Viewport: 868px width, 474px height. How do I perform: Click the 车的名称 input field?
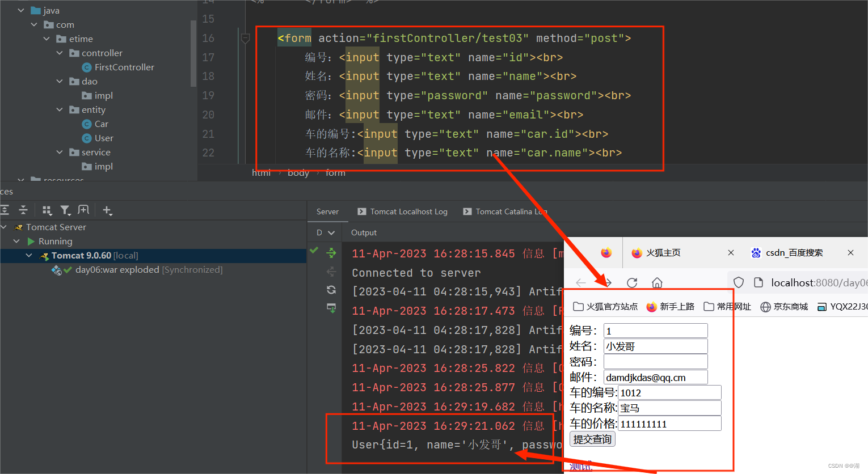click(x=669, y=408)
